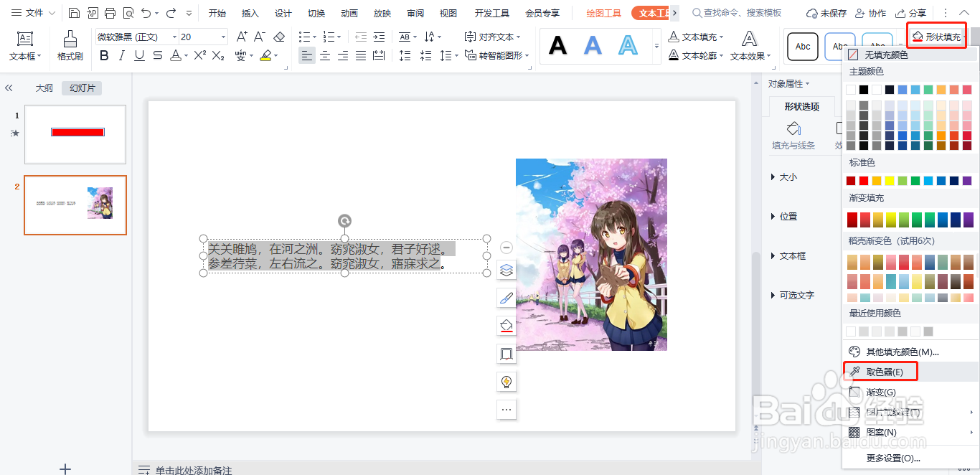Click the Share (分享) button
The width and height of the screenshot is (980, 475).
(x=910, y=13)
